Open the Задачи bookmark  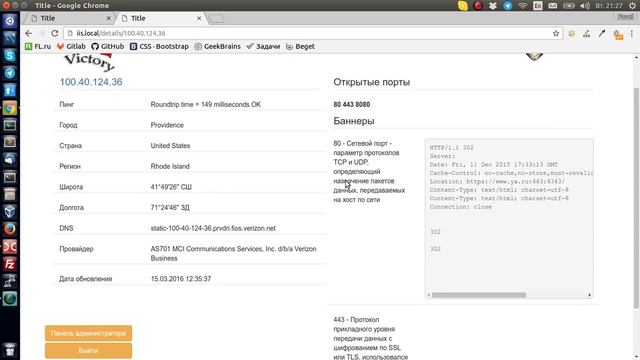tap(263, 47)
